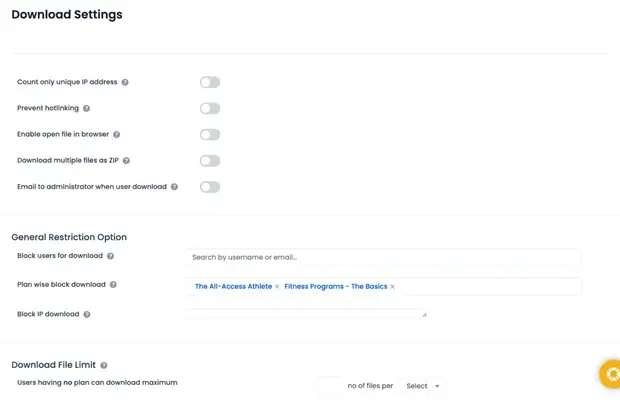Open help icon for Plan wise block download
This screenshot has height=403, width=620.
click(113, 284)
